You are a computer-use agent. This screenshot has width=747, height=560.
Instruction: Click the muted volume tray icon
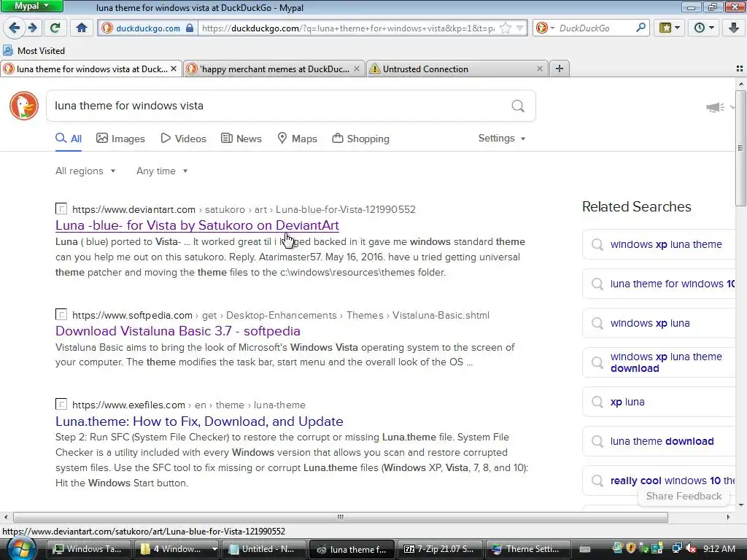coord(690,548)
